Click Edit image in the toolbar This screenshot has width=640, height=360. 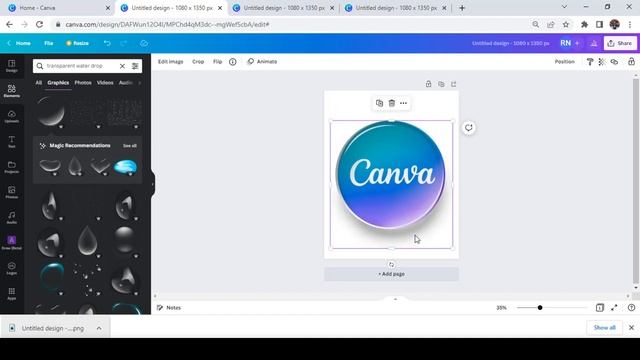coord(171,62)
